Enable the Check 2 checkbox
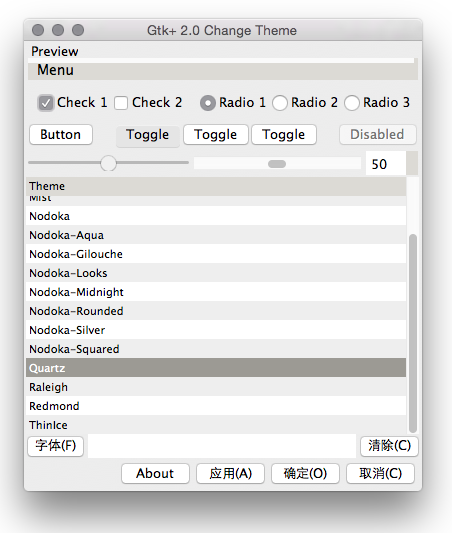Screen dimensions: 452x533 [x=121, y=103]
